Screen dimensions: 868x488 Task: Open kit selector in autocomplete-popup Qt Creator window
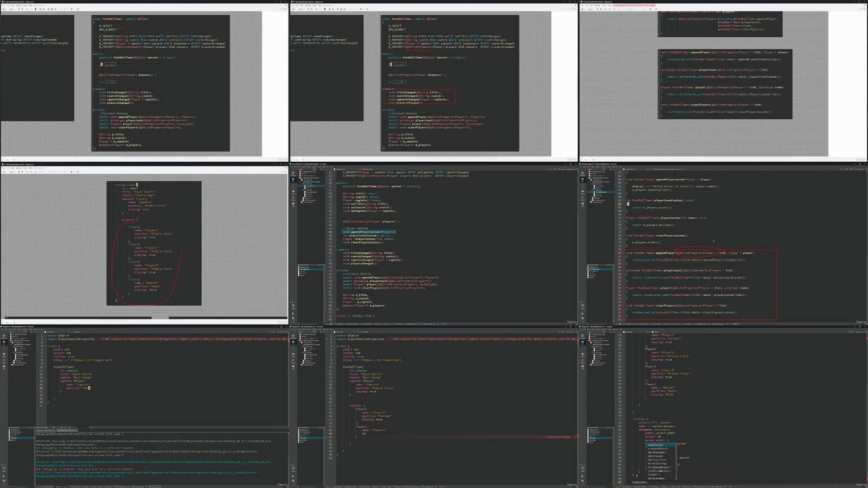click(582, 468)
